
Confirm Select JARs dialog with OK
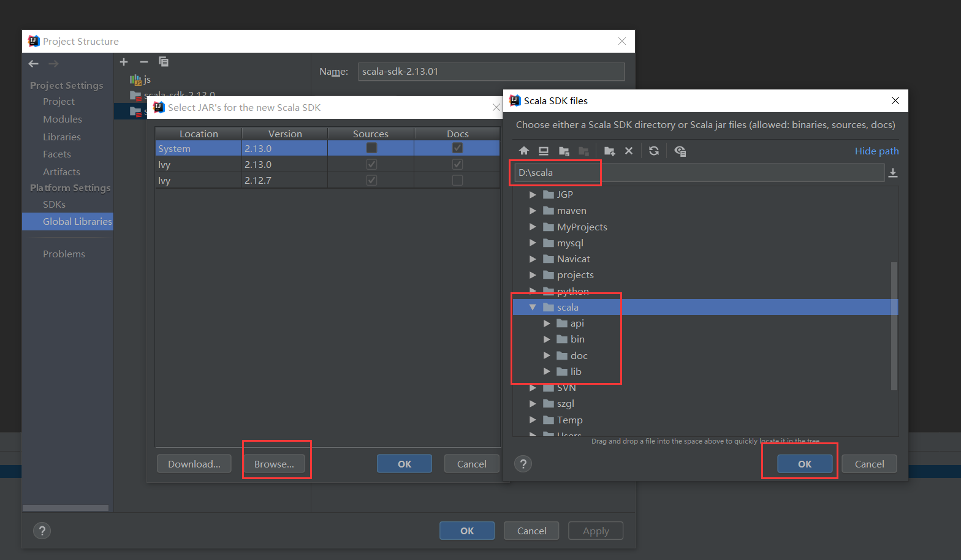tap(405, 464)
